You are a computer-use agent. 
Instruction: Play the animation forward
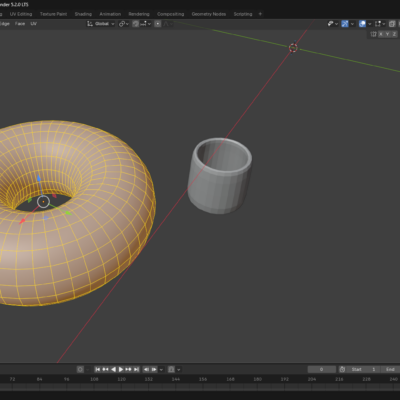click(x=121, y=369)
